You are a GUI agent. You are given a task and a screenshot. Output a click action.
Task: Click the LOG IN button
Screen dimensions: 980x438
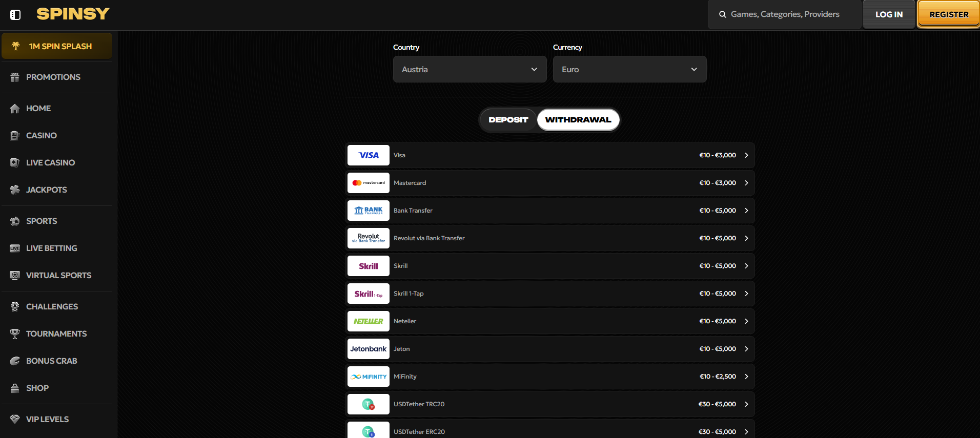[x=889, y=14]
